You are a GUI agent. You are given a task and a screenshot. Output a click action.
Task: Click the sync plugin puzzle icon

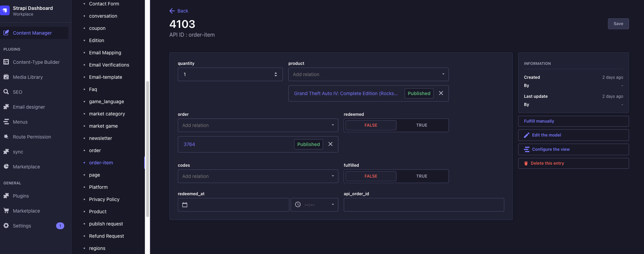pyautogui.click(x=6, y=151)
